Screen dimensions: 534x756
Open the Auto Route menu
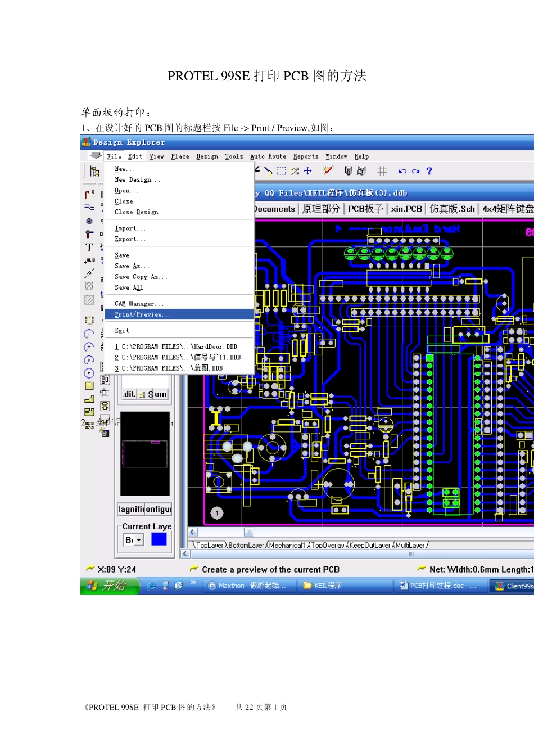point(268,156)
